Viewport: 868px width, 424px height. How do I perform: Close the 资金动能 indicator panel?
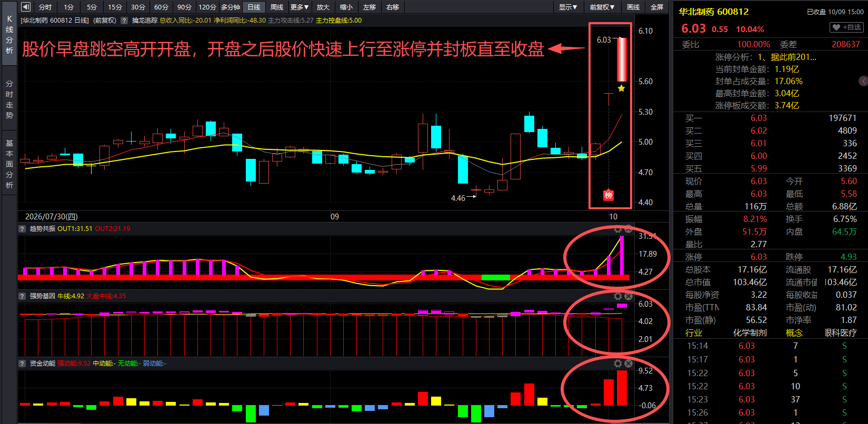(x=628, y=364)
